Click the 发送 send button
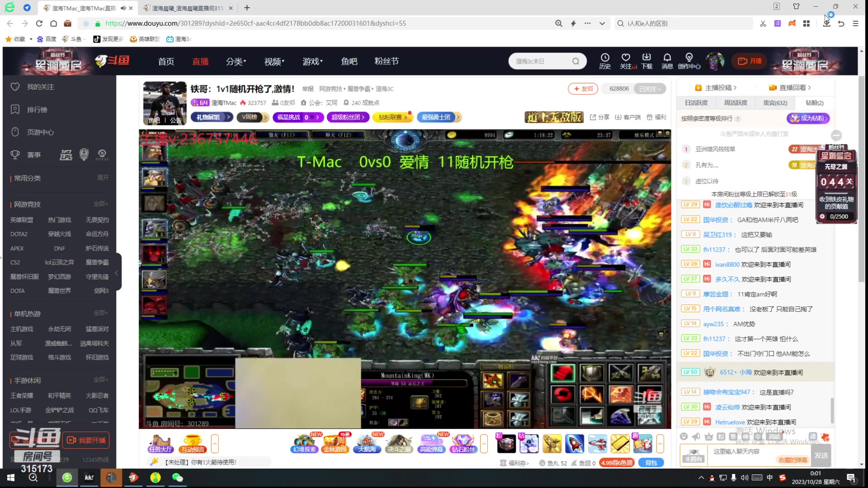 point(821,455)
